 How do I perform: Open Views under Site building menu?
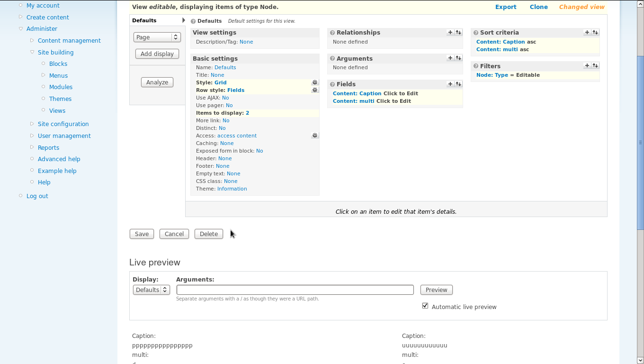pyautogui.click(x=57, y=110)
